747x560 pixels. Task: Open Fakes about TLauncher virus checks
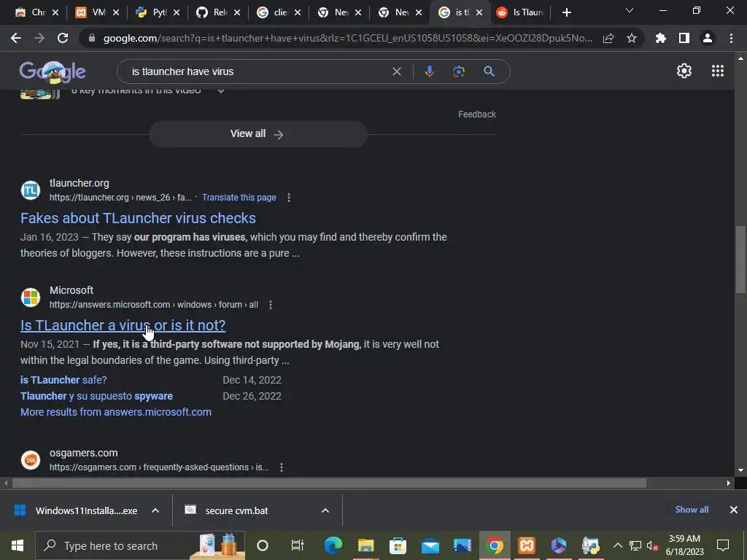click(x=138, y=218)
